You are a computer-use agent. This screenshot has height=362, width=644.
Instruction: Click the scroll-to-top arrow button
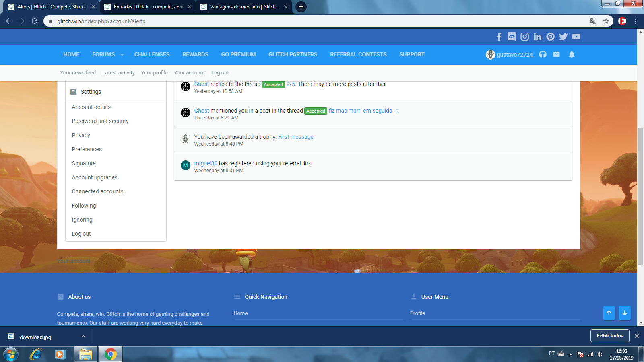pos(609,313)
